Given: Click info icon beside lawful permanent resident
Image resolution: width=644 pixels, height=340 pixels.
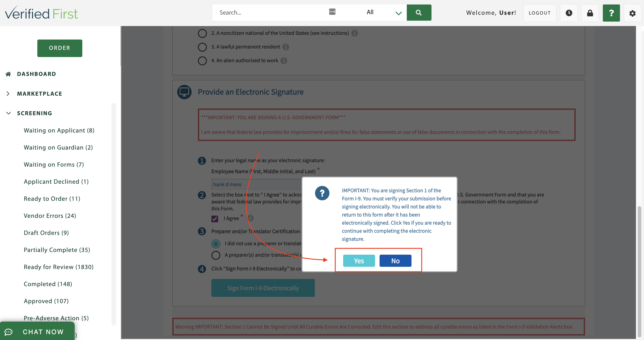Looking at the screenshot, I should 286,47.
